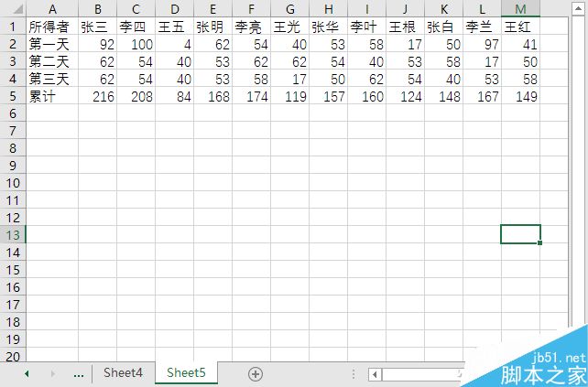Select cell with name 李亮
This screenshot has height=387, width=588.
click(x=251, y=27)
